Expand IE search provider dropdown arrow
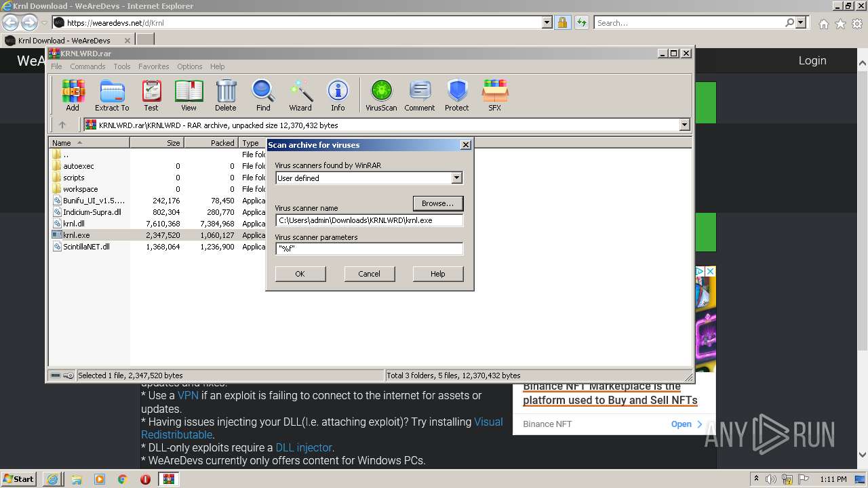The height and width of the screenshot is (488, 868). pos(801,22)
